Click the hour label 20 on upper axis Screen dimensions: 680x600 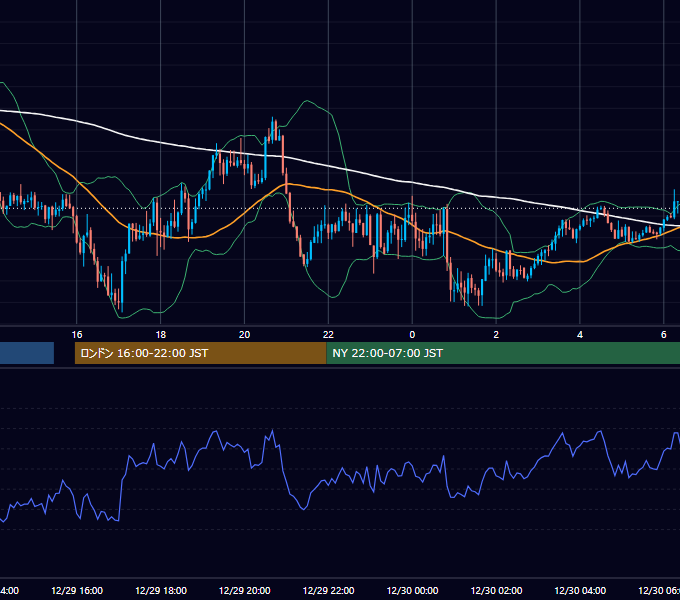(245, 334)
